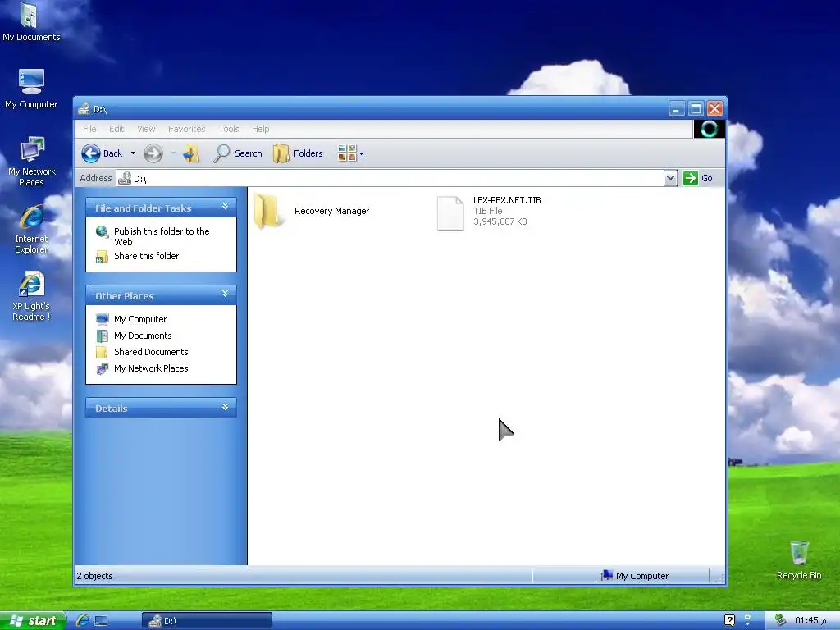
Task: Click the Forward navigation arrow
Action: tap(153, 153)
